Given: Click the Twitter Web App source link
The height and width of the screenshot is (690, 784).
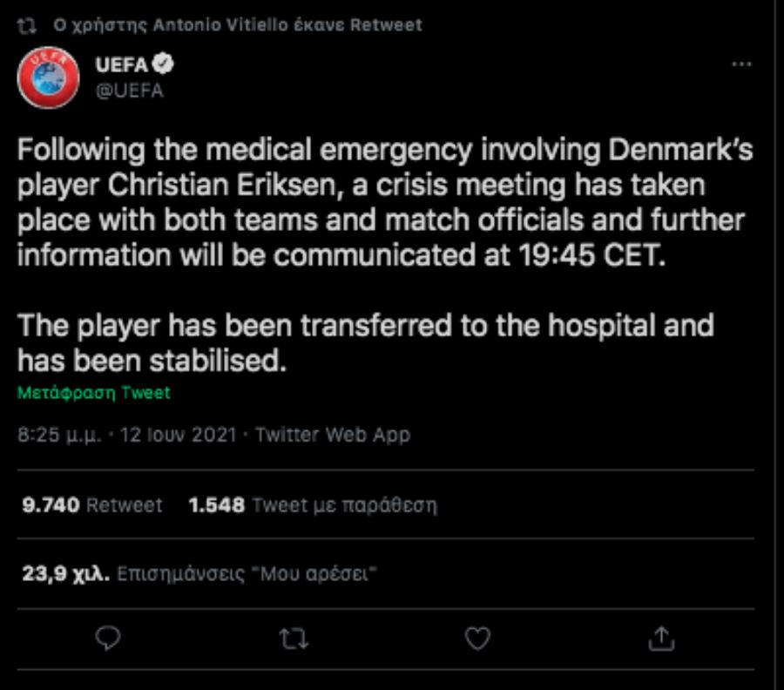Looking at the screenshot, I should (x=332, y=434).
